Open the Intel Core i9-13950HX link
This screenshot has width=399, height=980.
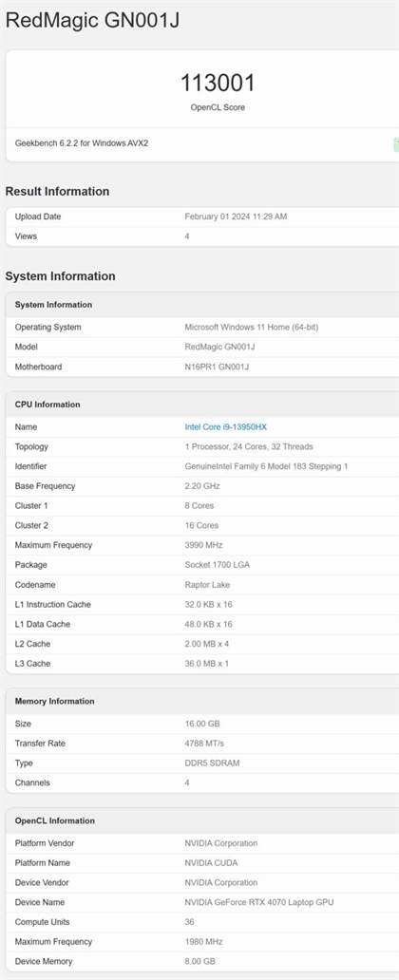pyautogui.click(x=226, y=427)
